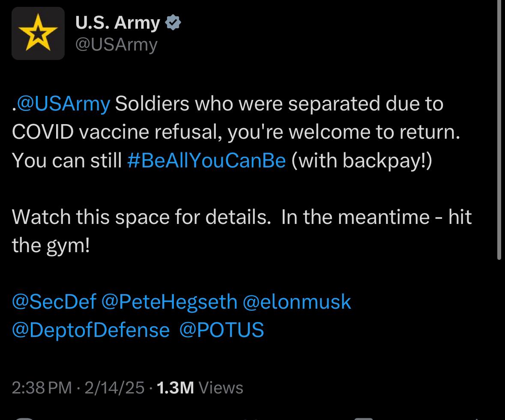
Task: Open the @elonmusk profile mention
Action: (297, 301)
